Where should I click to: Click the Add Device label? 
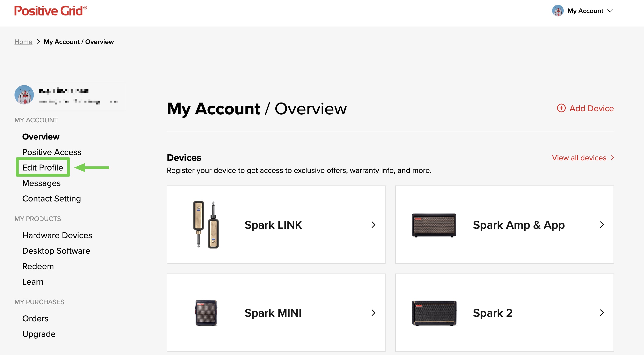[592, 108]
